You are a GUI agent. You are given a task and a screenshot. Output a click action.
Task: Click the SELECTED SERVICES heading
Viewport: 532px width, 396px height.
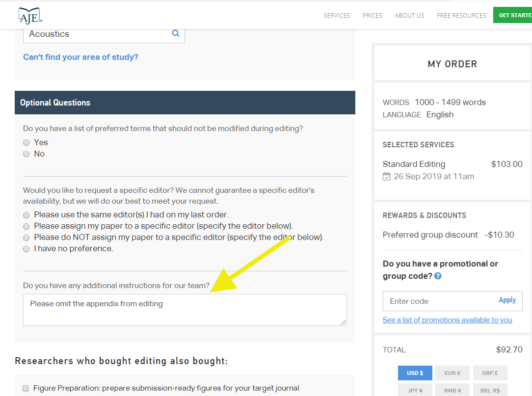(x=418, y=145)
